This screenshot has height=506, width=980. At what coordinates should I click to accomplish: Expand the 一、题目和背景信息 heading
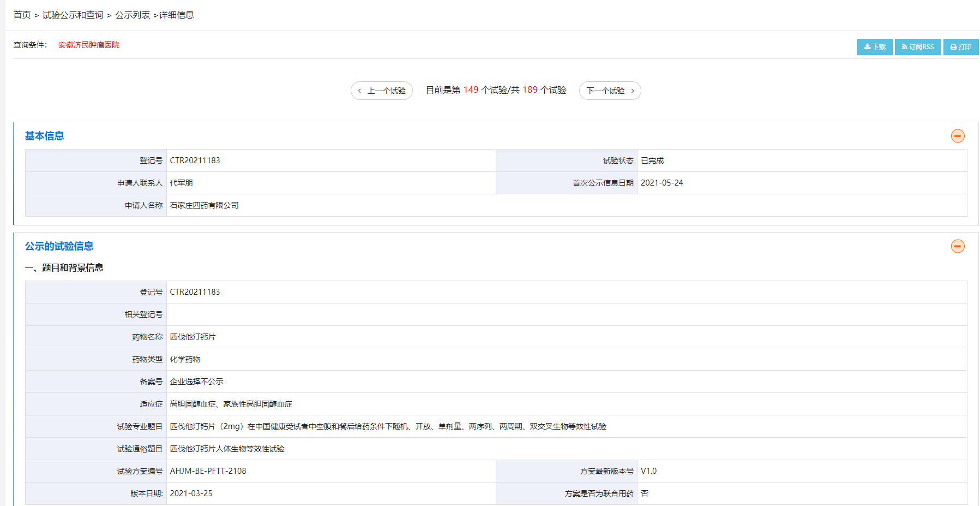coord(65,267)
